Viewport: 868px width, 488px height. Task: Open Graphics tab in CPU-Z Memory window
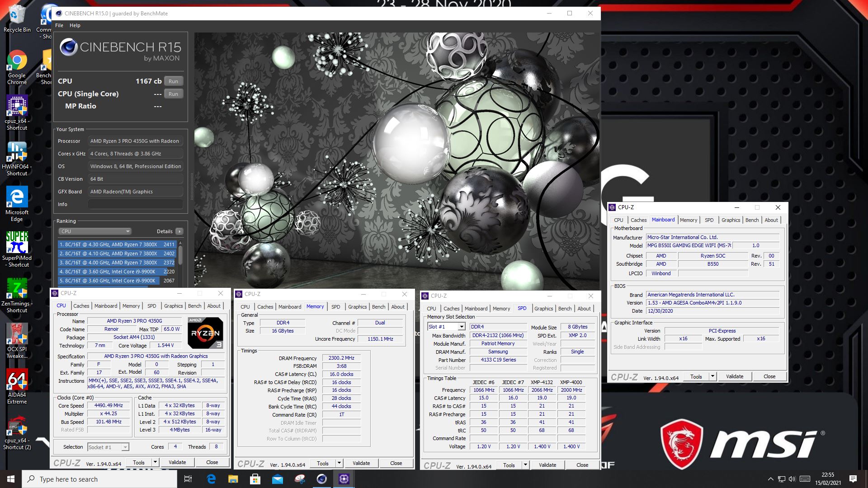coord(358,307)
